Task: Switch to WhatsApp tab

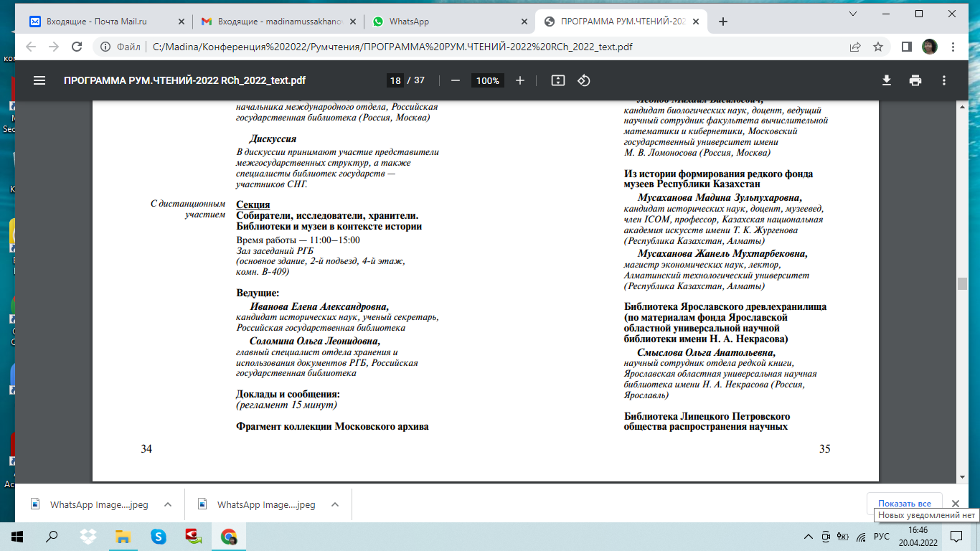Action: (x=450, y=22)
